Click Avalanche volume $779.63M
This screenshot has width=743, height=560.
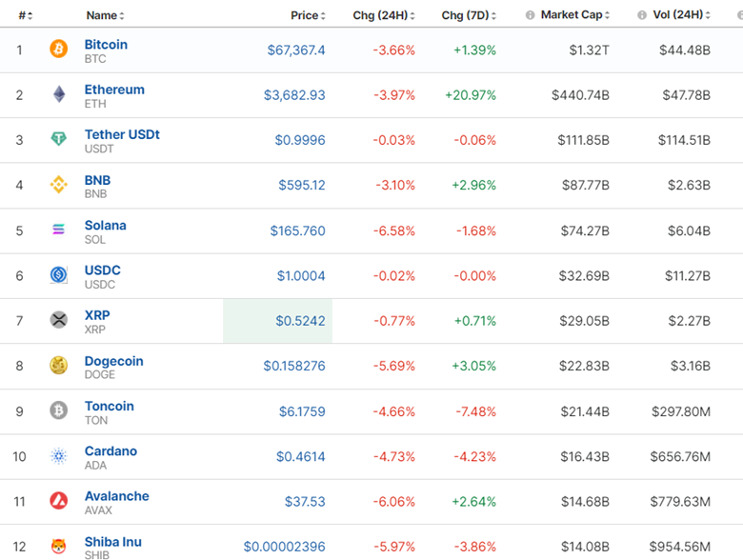coord(680,502)
